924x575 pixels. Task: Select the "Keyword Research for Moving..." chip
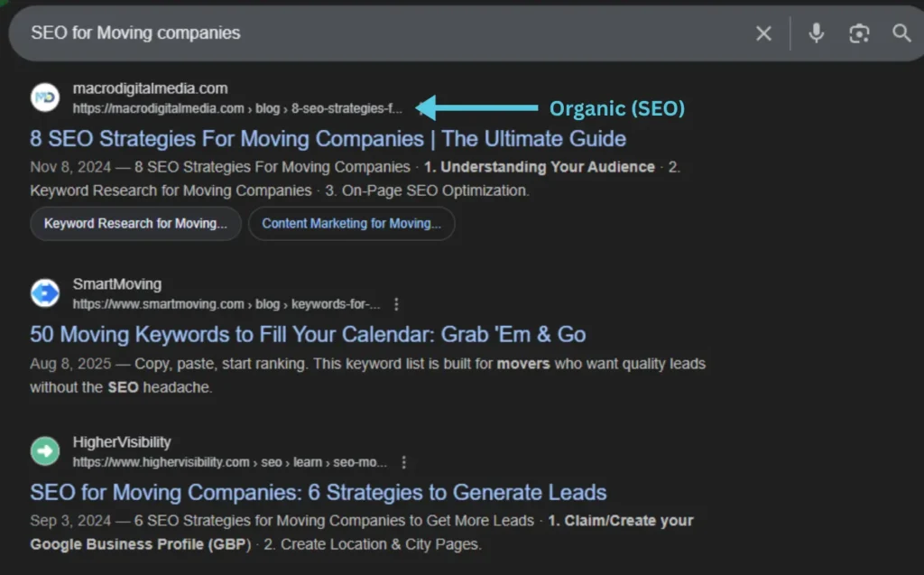[x=135, y=224]
